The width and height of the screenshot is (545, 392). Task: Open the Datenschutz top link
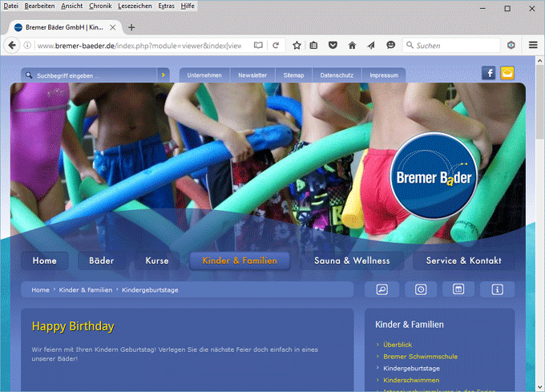click(x=337, y=75)
